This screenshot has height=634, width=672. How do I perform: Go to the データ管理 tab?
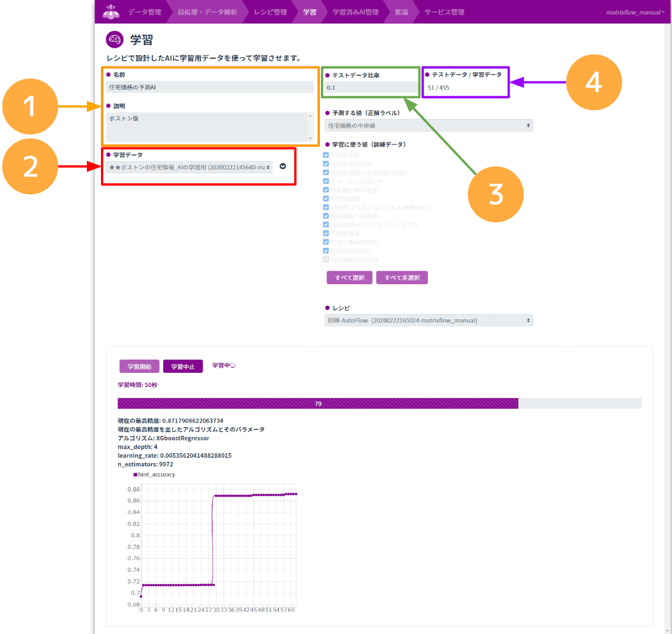(144, 12)
